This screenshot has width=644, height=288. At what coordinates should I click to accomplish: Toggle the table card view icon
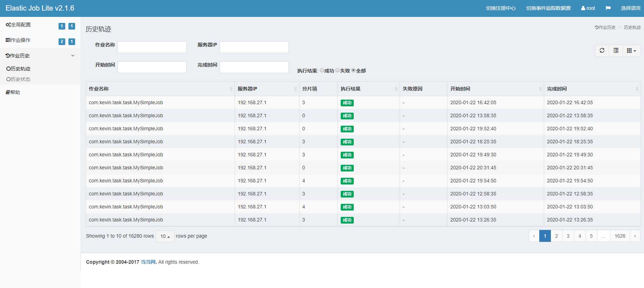[x=616, y=51]
